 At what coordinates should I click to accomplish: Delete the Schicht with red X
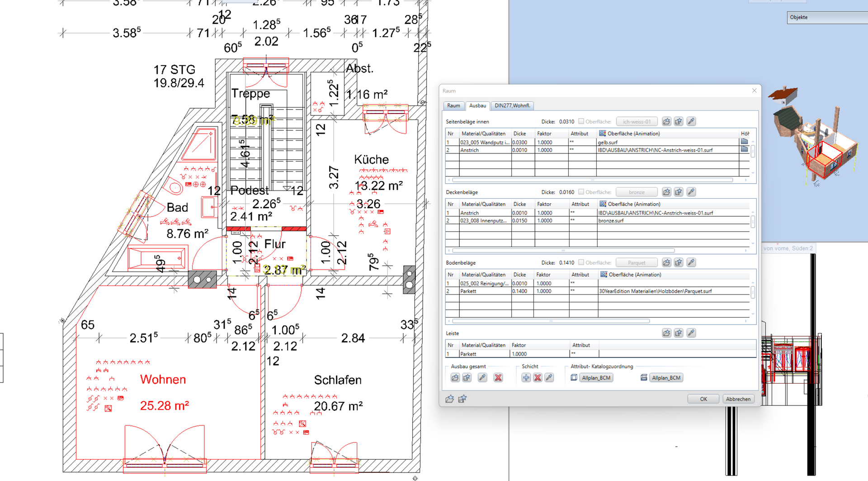[x=538, y=377]
